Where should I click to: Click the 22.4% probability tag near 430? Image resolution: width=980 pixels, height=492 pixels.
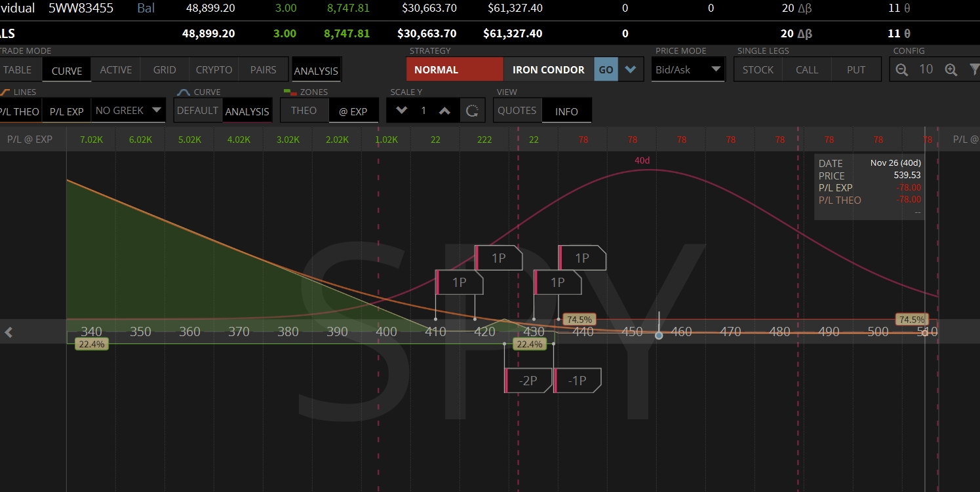pyautogui.click(x=530, y=344)
